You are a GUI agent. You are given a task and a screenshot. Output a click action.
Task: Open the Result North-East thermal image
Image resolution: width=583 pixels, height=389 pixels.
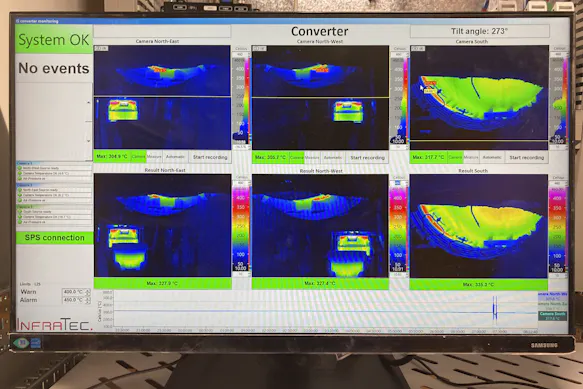pyautogui.click(x=162, y=225)
